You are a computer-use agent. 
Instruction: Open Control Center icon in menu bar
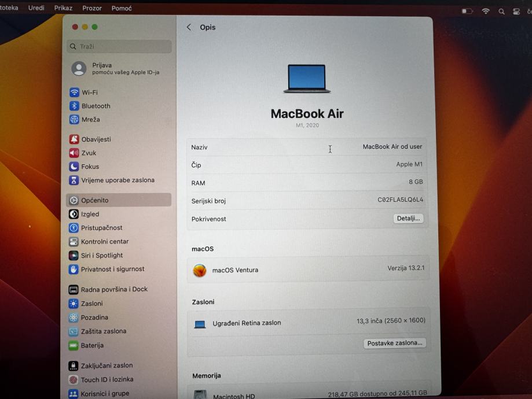(x=516, y=12)
